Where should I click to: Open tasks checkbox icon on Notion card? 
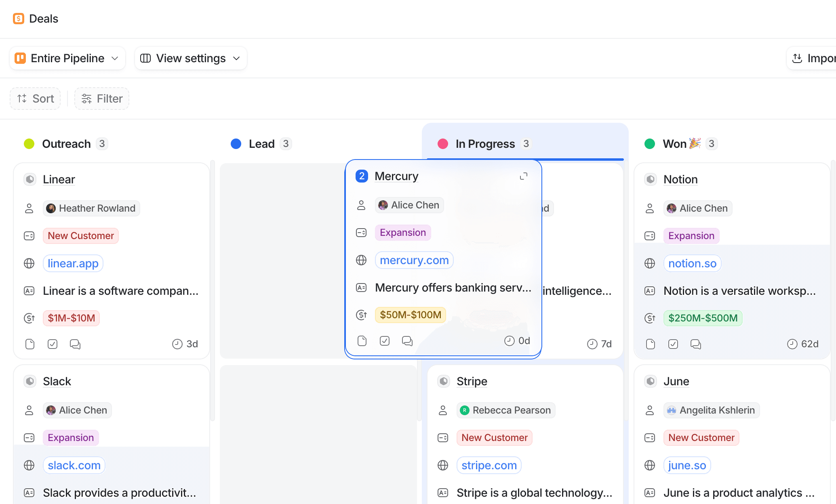click(673, 344)
